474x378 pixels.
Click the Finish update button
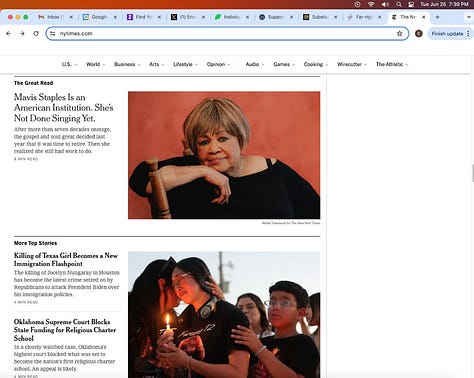447,34
